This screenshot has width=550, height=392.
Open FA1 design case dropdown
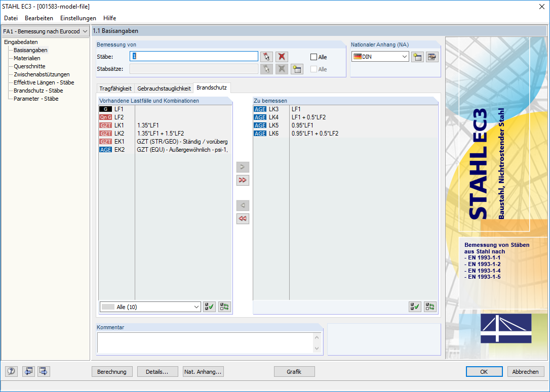[x=85, y=31]
